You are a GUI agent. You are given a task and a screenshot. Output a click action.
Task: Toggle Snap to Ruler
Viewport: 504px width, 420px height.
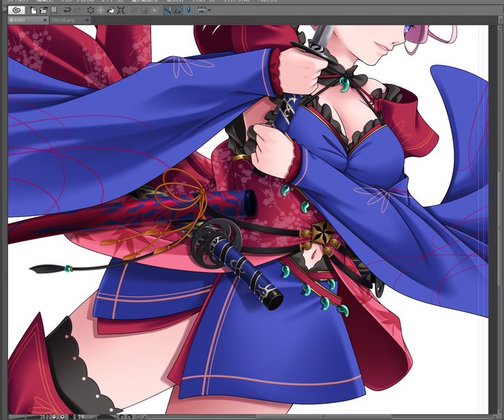[x=168, y=10]
